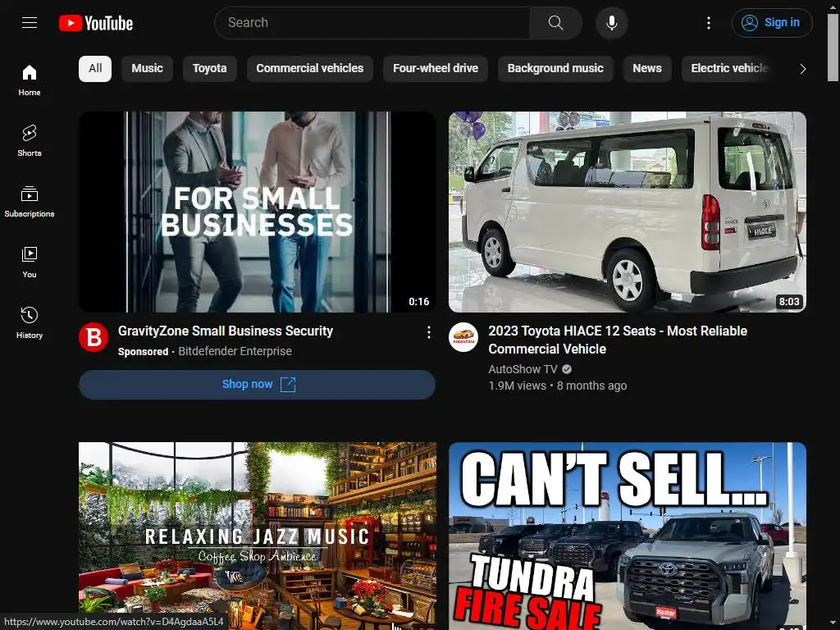Screen dimensions: 840x630
Task: Select the News filter chip
Action: coord(647,69)
